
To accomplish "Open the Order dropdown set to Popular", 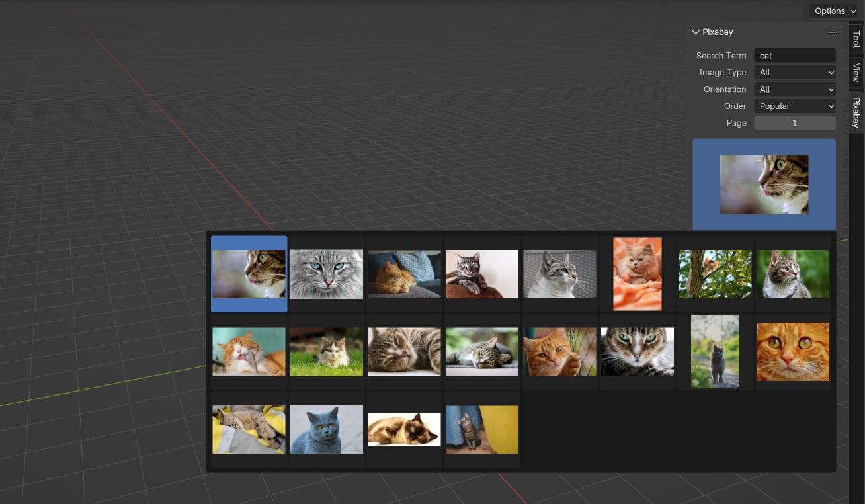I will (x=795, y=106).
